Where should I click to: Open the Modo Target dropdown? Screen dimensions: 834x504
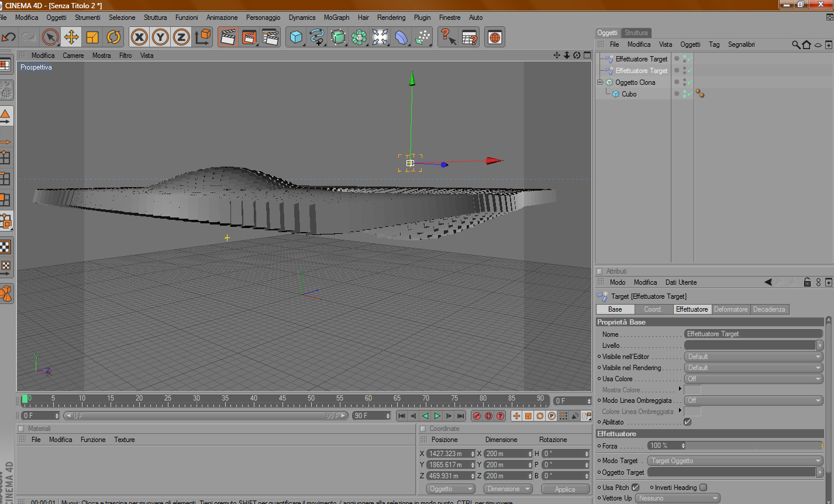pyautogui.click(x=735, y=461)
